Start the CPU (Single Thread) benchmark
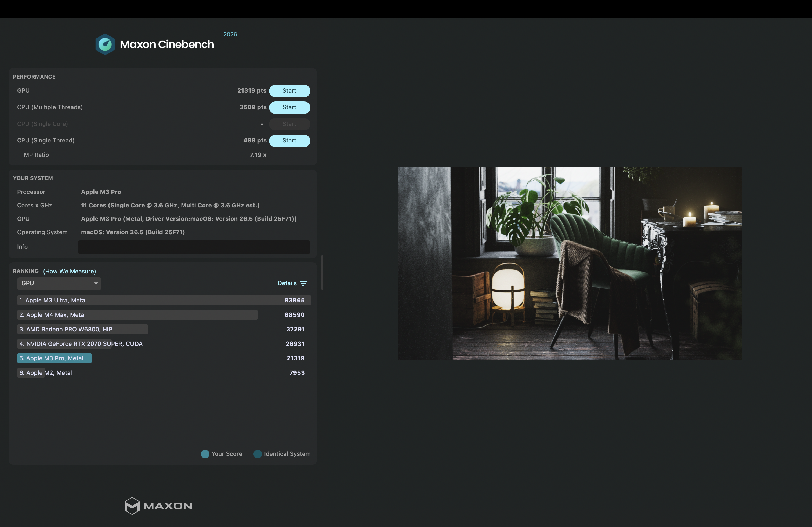This screenshot has height=527, width=812. point(289,140)
